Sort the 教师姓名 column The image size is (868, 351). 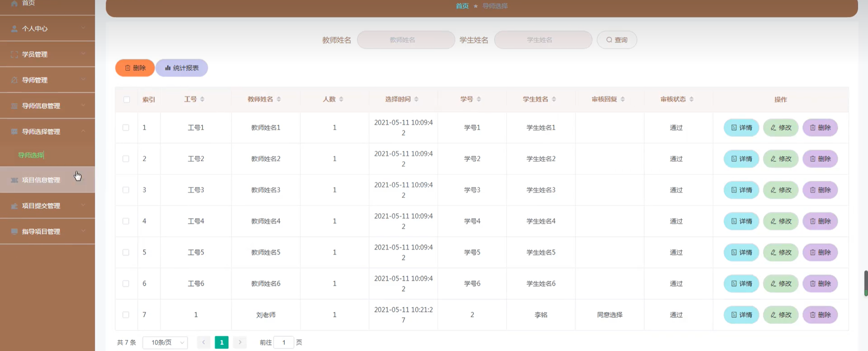click(x=278, y=99)
